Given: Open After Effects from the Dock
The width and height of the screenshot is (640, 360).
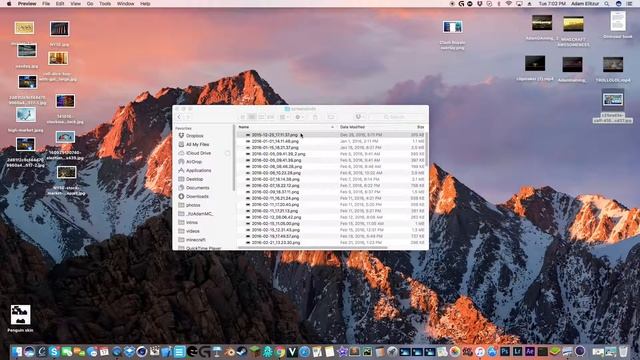Looking at the screenshot, I should pyautogui.click(x=530, y=351).
